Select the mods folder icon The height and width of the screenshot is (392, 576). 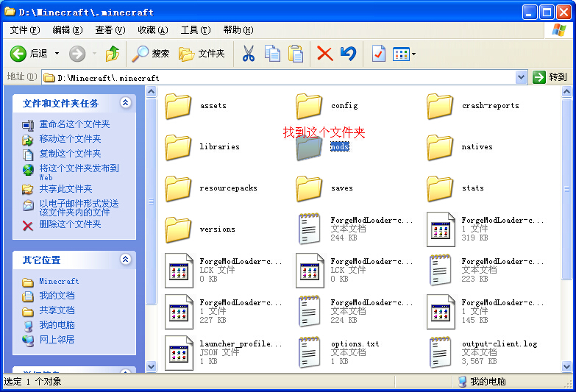pyautogui.click(x=309, y=147)
